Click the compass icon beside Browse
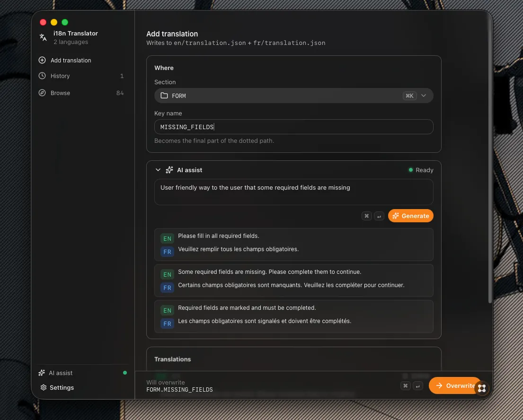This screenshot has height=420, width=523. coord(42,93)
